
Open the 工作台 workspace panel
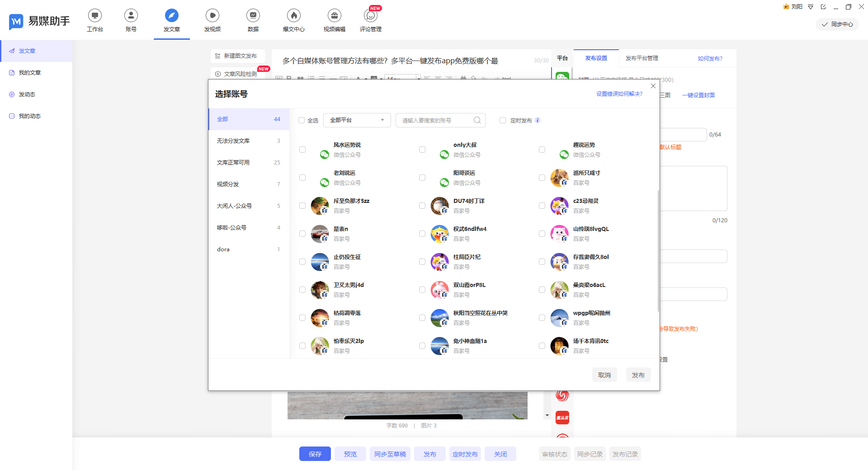point(95,20)
